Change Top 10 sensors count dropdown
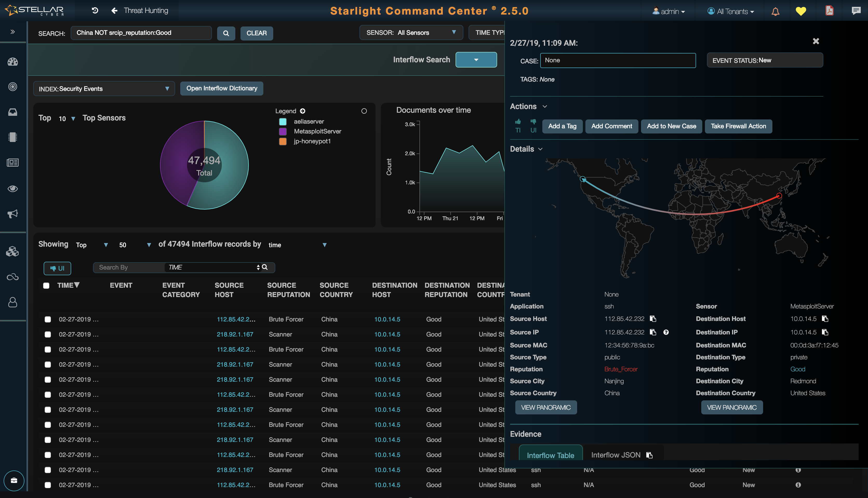 [67, 118]
